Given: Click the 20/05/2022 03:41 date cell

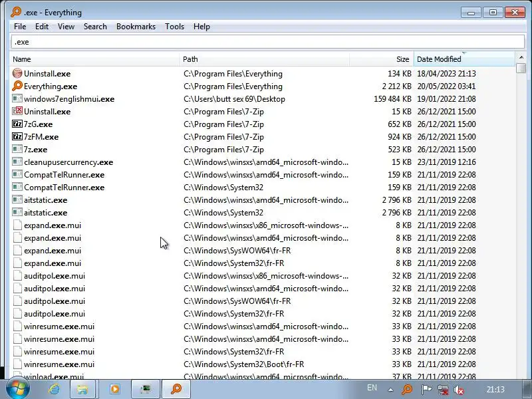Looking at the screenshot, I should click(446, 86).
